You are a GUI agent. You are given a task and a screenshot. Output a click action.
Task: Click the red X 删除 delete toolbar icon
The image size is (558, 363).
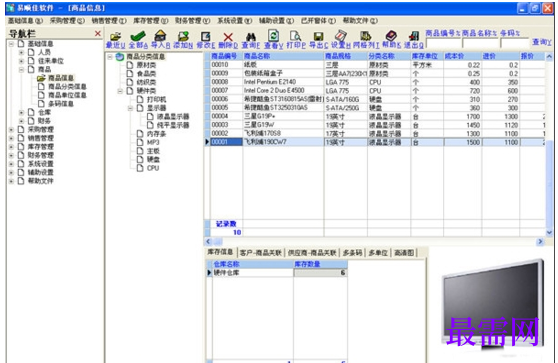click(x=228, y=37)
